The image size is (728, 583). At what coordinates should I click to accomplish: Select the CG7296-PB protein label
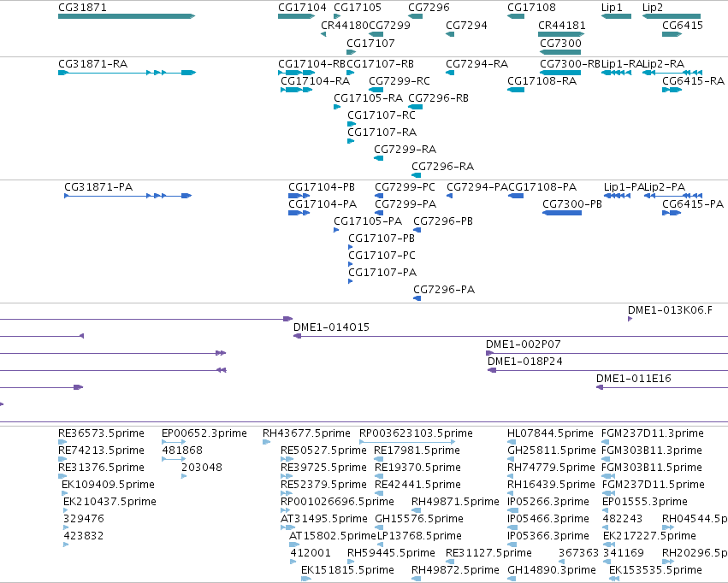[x=443, y=221]
